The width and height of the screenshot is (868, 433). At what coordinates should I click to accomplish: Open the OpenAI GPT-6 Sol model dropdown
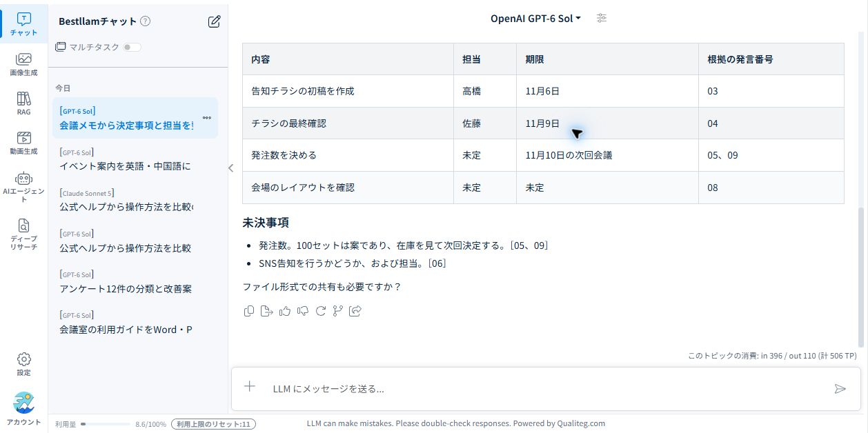(535, 19)
